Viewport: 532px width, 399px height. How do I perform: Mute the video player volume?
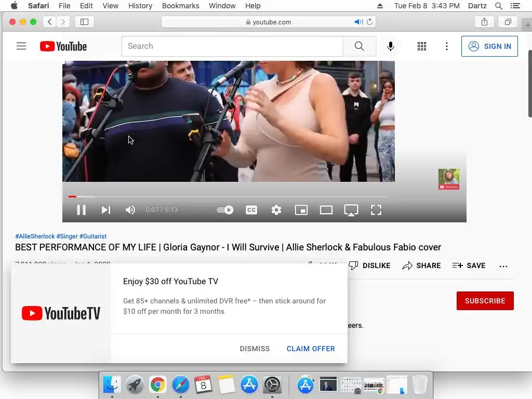pos(130,210)
